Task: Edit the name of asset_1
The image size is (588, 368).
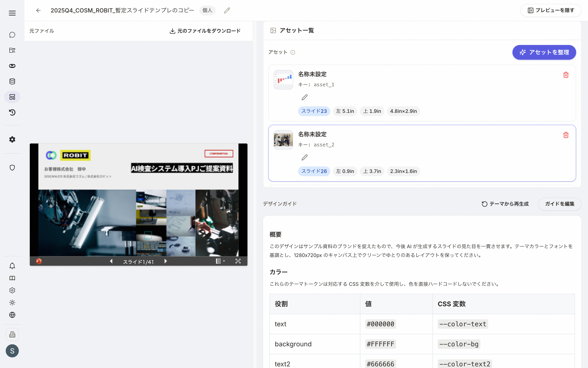Action: pos(304,97)
